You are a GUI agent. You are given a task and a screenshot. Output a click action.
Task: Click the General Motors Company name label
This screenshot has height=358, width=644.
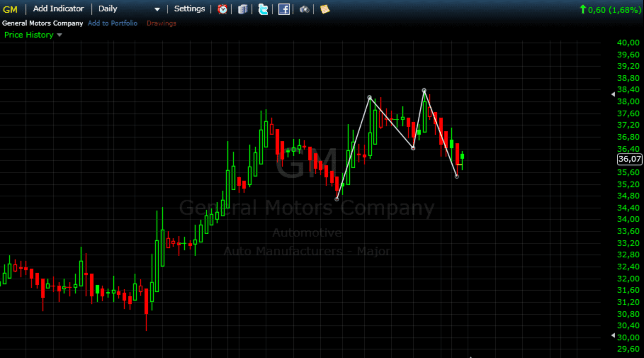(x=43, y=23)
